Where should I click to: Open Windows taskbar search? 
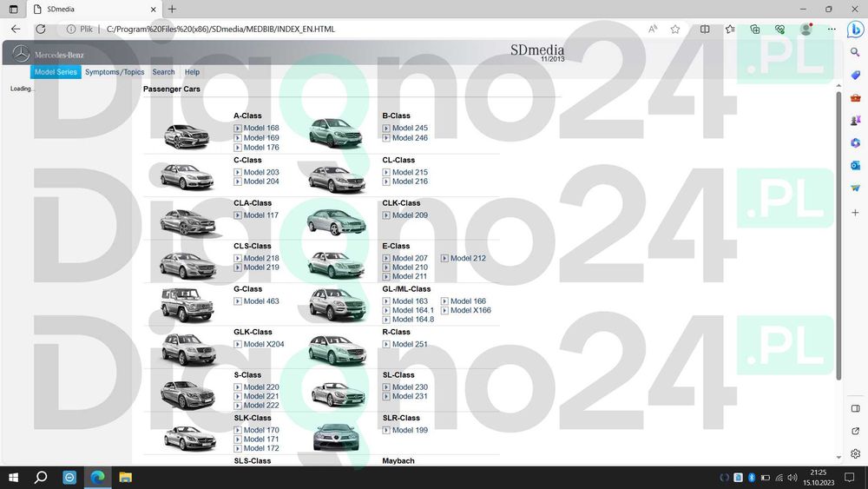(41, 478)
